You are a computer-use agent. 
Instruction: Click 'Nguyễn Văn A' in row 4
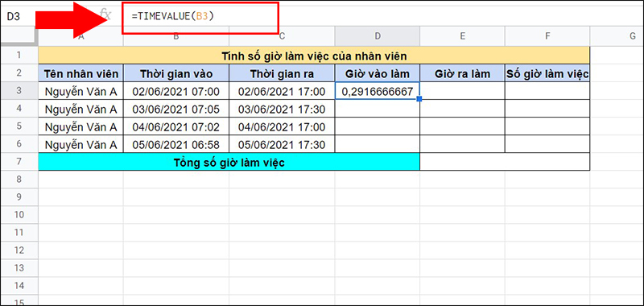(x=81, y=109)
